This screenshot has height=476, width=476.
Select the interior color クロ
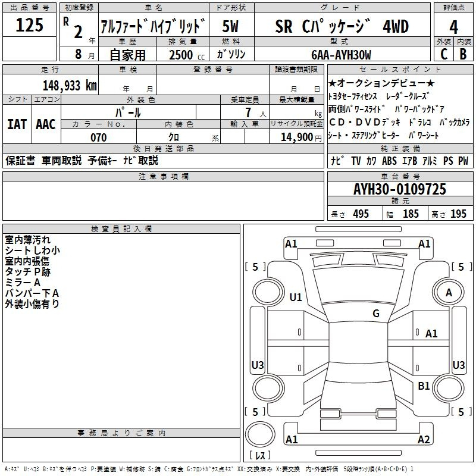(174, 137)
